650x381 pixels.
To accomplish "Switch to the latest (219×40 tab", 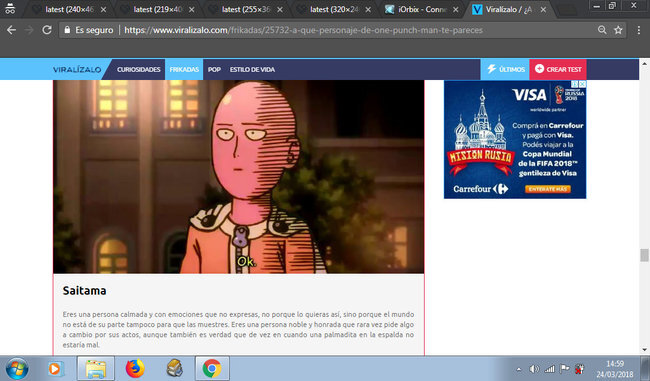I will pos(158,9).
